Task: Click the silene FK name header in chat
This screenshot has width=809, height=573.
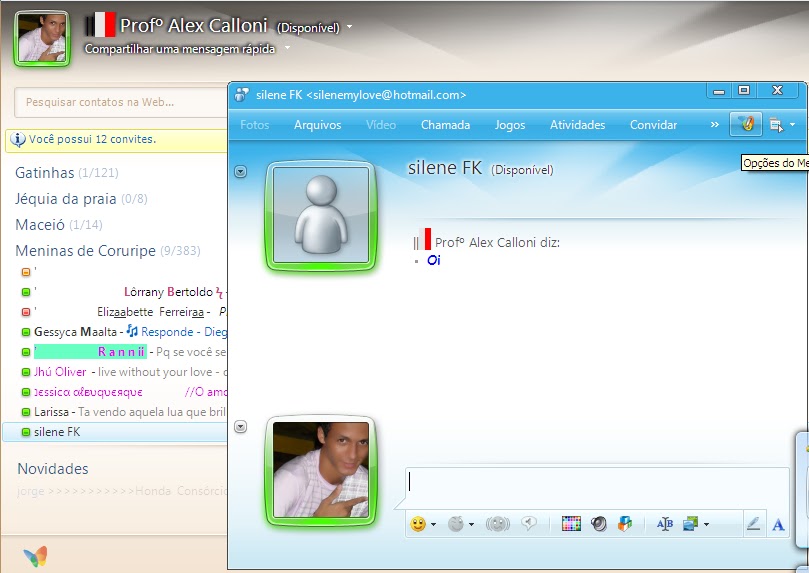Action: pos(445,168)
